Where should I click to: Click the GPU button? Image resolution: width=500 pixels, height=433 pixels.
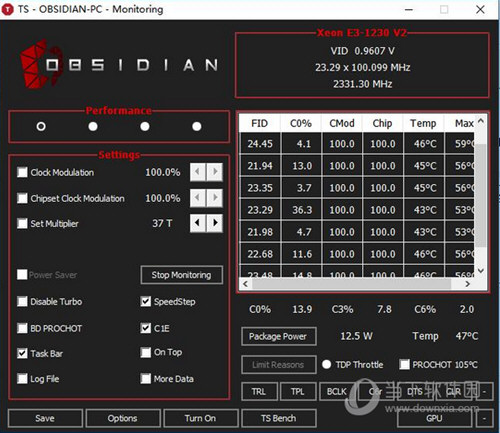434,418
